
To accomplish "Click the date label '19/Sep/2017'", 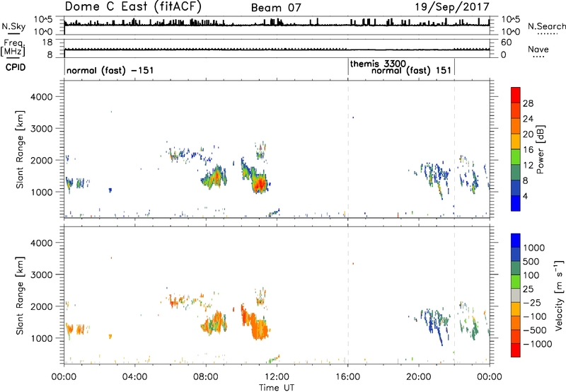I will point(452,6).
